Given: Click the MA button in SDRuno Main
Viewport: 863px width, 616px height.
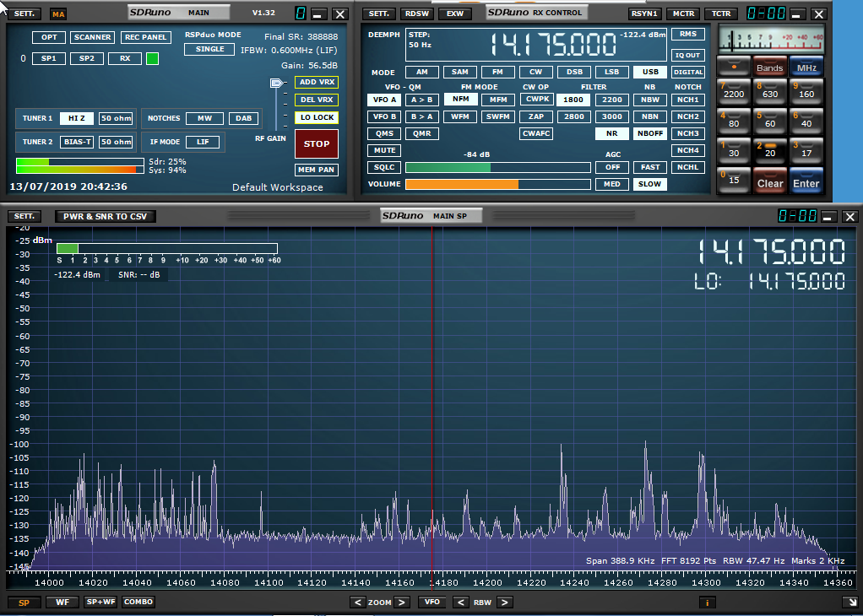Looking at the screenshot, I should click(58, 14).
